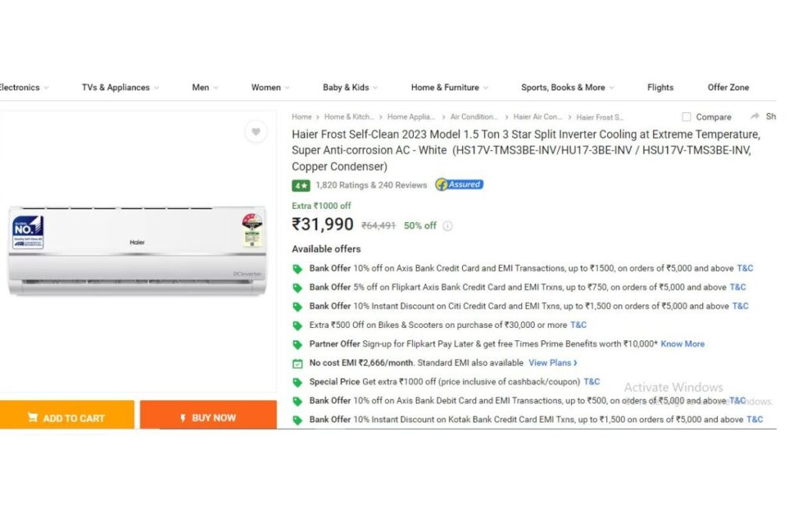The height and width of the screenshot is (532, 798).
Task: Click the Home breadcrumb link
Action: (x=302, y=117)
